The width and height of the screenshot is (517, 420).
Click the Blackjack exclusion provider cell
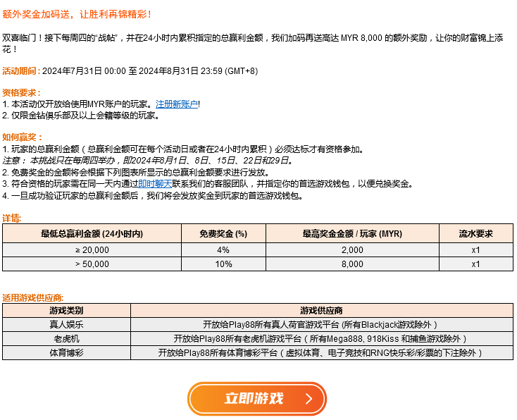click(322, 325)
